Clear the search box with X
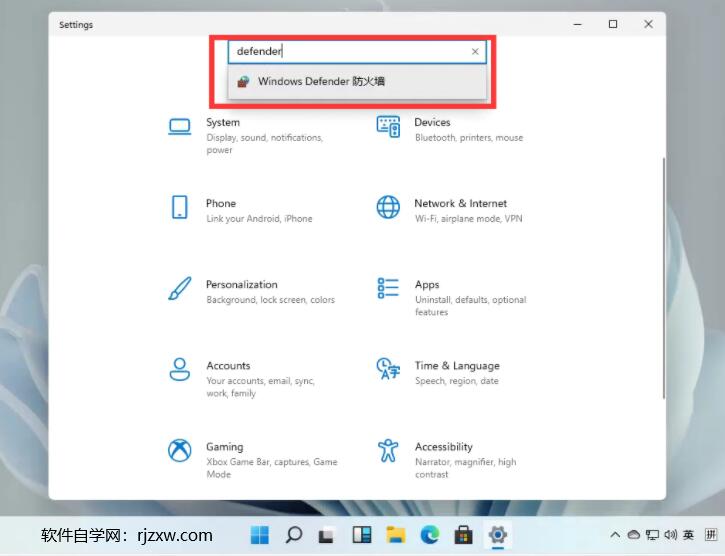The image size is (725, 556). tap(475, 51)
